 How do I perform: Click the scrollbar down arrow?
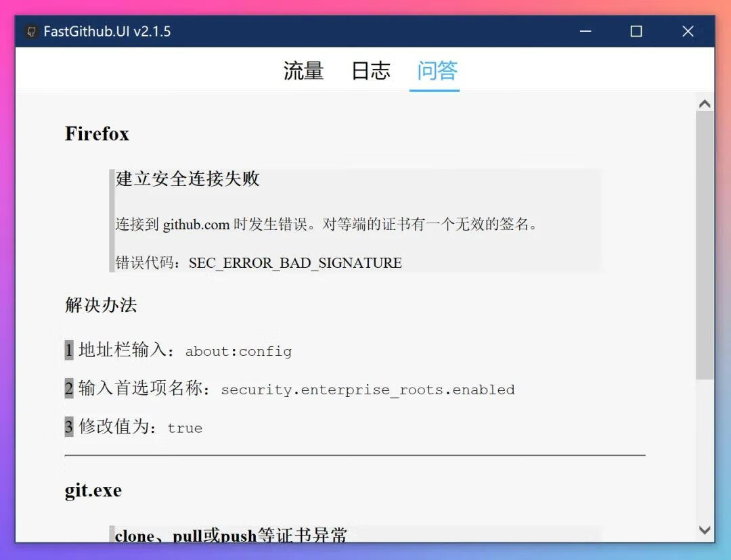click(705, 530)
